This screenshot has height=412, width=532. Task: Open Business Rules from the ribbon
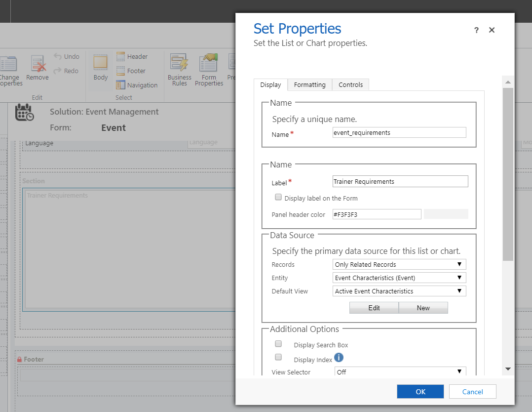[179, 64]
